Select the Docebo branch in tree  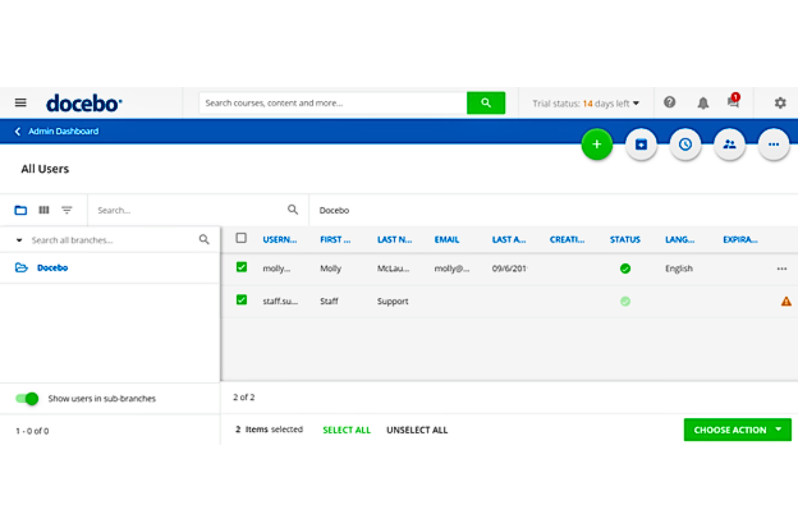click(x=52, y=267)
